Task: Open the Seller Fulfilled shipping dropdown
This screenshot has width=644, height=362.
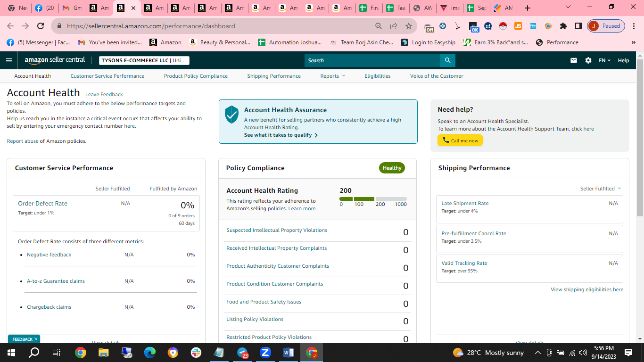Action: (601, 189)
